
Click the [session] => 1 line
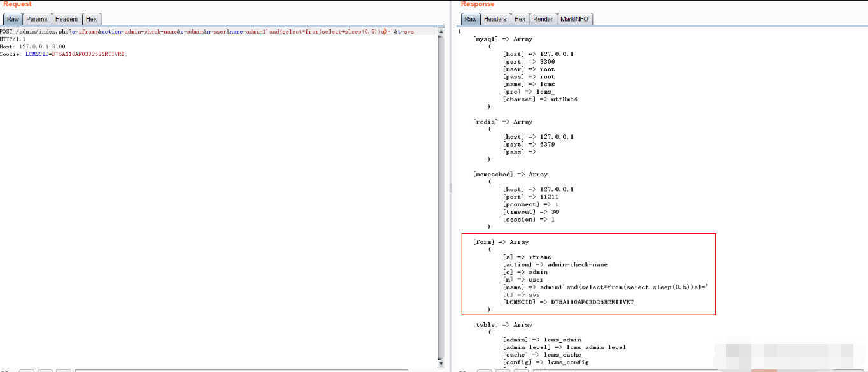[x=529, y=220]
